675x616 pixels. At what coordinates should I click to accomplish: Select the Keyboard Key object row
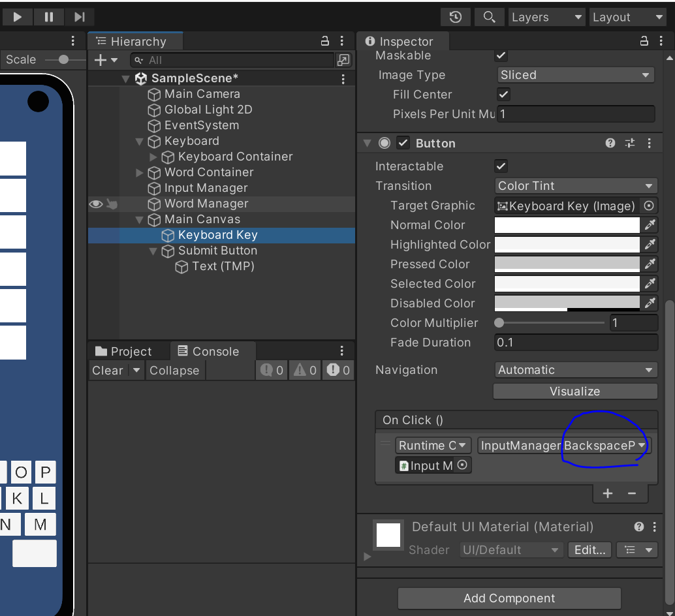[222, 236]
